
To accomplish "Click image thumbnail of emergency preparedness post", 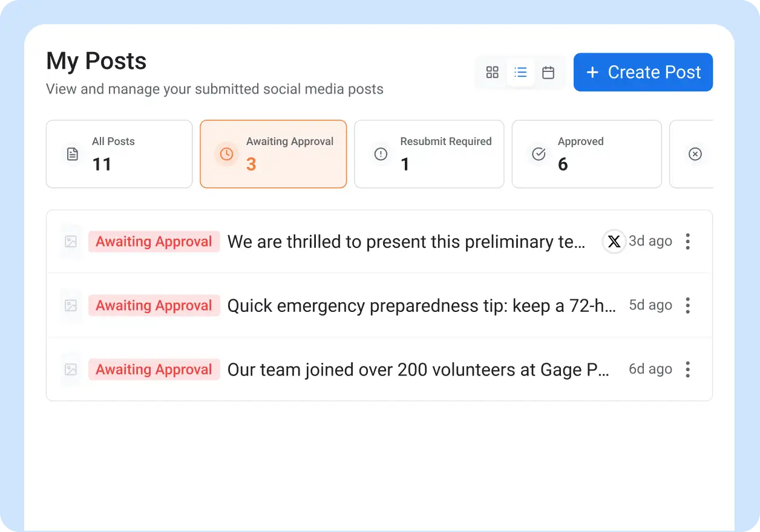I will tap(71, 305).
